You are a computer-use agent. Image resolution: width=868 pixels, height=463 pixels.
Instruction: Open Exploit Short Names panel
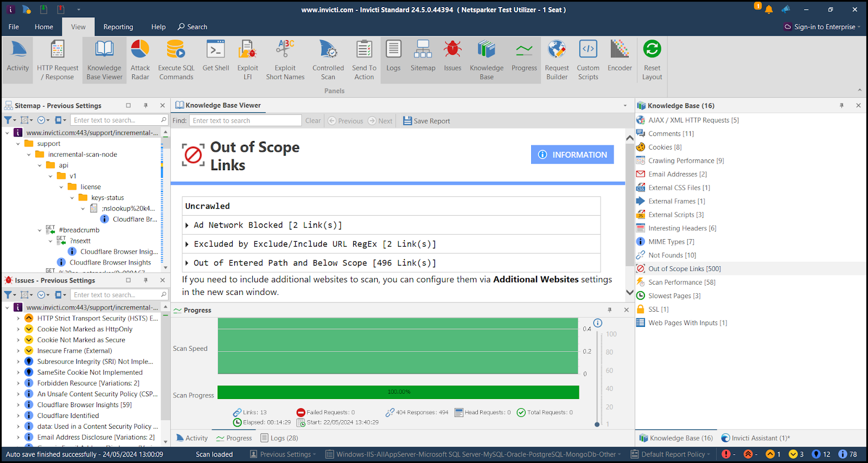coord(285,60)
